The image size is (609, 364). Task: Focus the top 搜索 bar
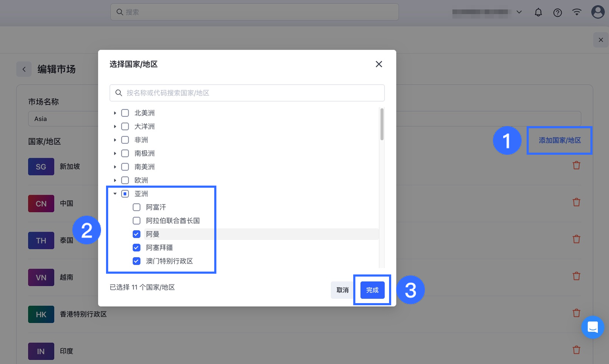click(x=254, y=12)
